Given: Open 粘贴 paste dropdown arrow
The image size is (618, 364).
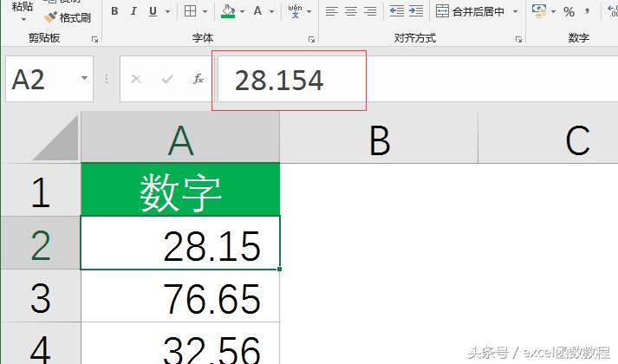Looking at the screenshot, I should [23, 19].
